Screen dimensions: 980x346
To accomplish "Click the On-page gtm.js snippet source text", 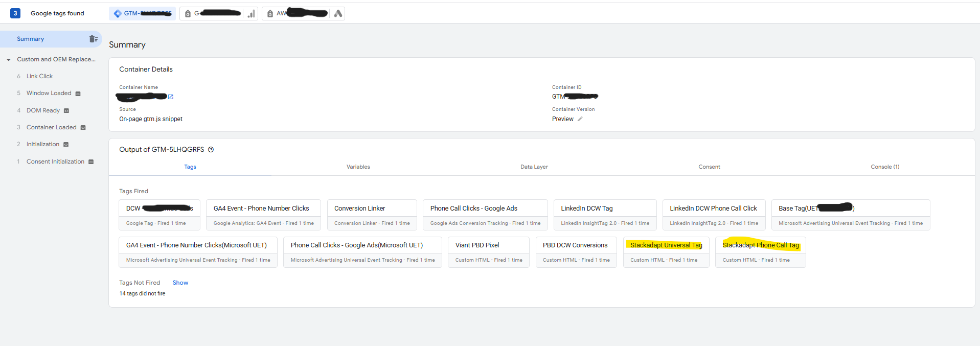I will coord(151,119).
